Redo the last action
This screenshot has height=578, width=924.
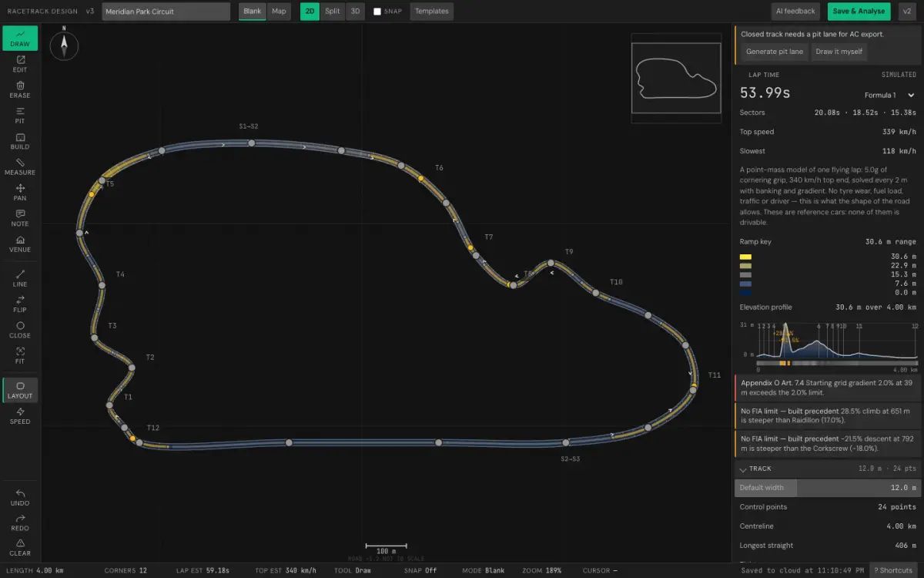(x=20, y=523)
